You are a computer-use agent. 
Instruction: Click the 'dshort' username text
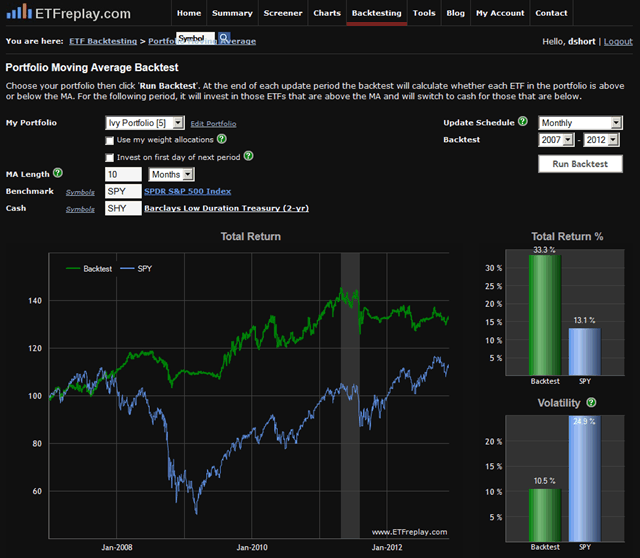pyautogui.click(x=582, y=42)
